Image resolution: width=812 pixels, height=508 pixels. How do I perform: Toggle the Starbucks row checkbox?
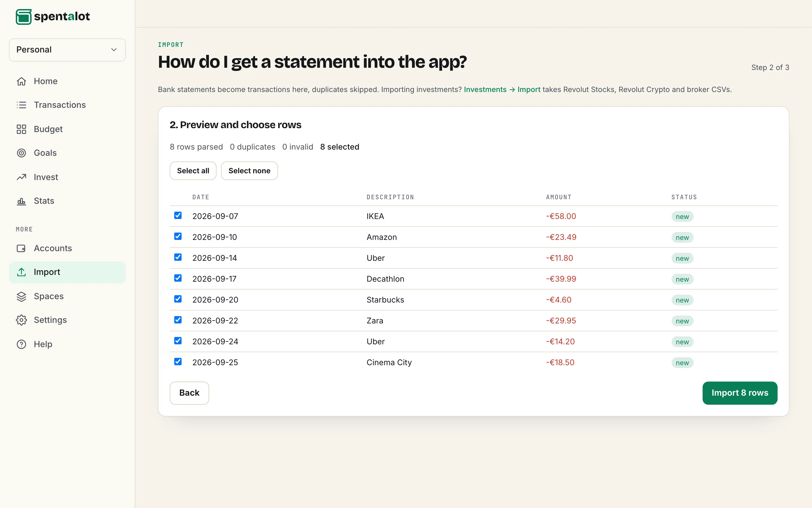(x=178, y=299)
